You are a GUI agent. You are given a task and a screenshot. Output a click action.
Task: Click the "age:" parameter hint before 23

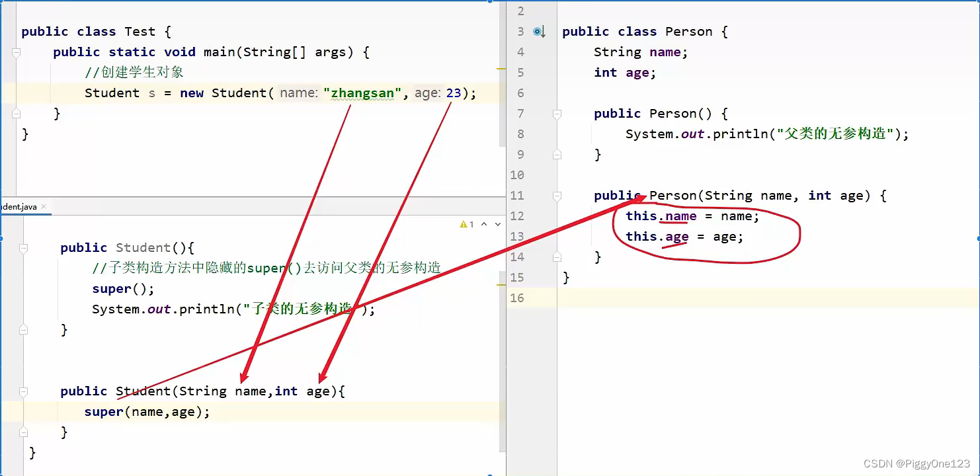point(428,93)
